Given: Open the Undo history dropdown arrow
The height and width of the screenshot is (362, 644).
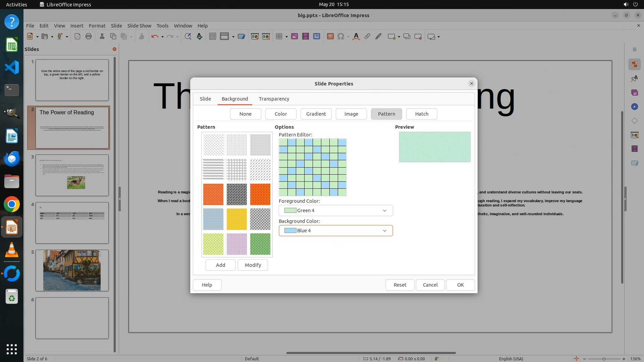Looking at the screenshot, I should pos(162,37).
